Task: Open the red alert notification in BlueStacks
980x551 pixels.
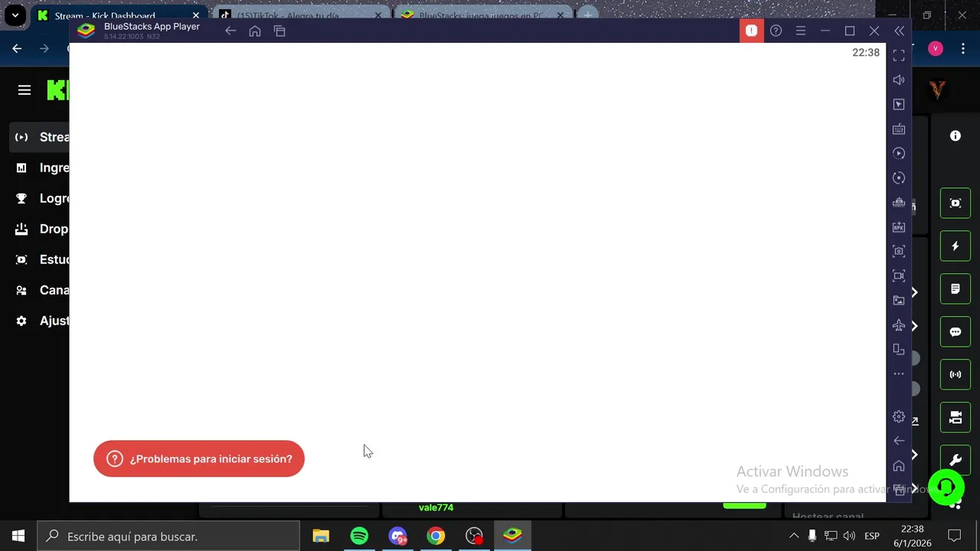Action: [751, 31]
